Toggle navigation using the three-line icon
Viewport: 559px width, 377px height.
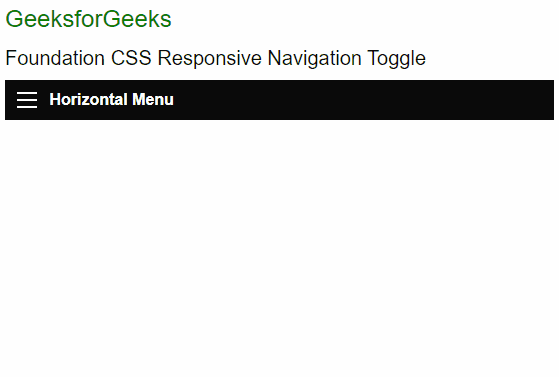pos(27,100)
